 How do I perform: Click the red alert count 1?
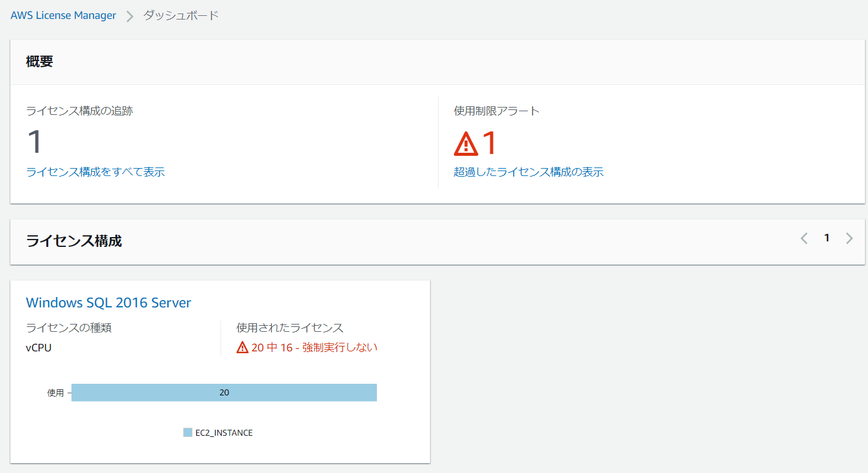click(x=490, y=144)
